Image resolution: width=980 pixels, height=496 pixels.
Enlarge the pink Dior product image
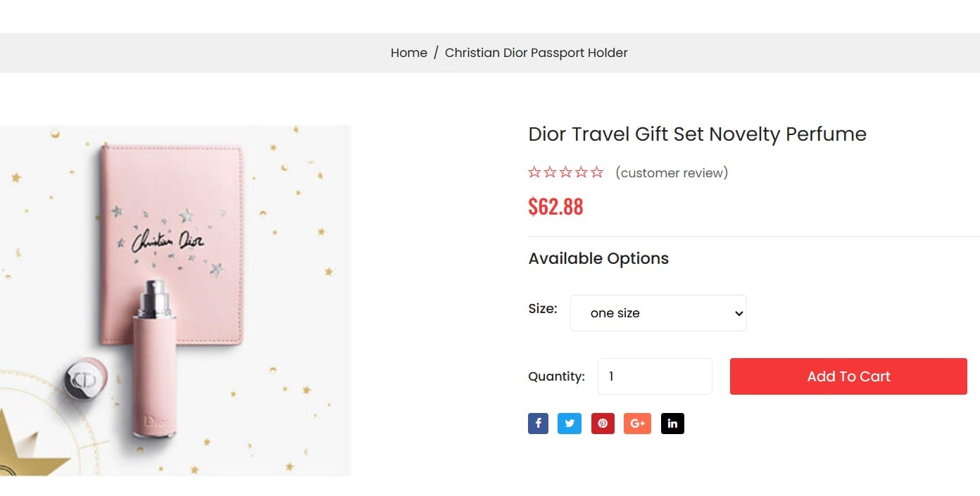point(175,300)
